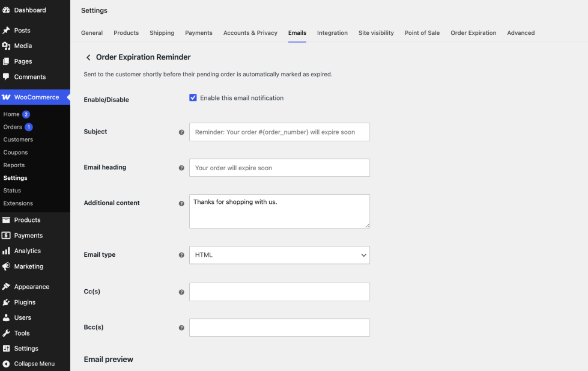Open the Reports submenu link

coord(14,165)
